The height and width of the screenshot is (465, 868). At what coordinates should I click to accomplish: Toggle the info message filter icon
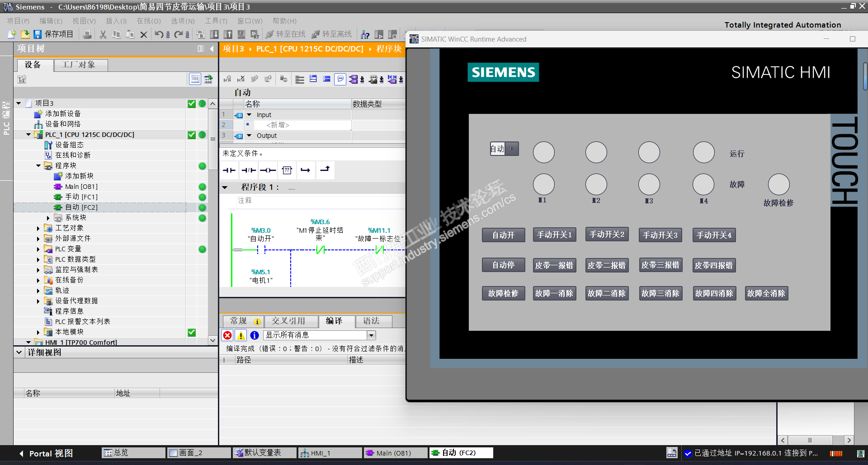(255, 335)
